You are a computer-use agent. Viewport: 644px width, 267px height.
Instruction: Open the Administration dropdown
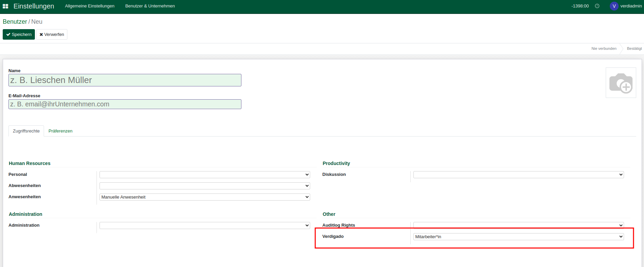205,225
